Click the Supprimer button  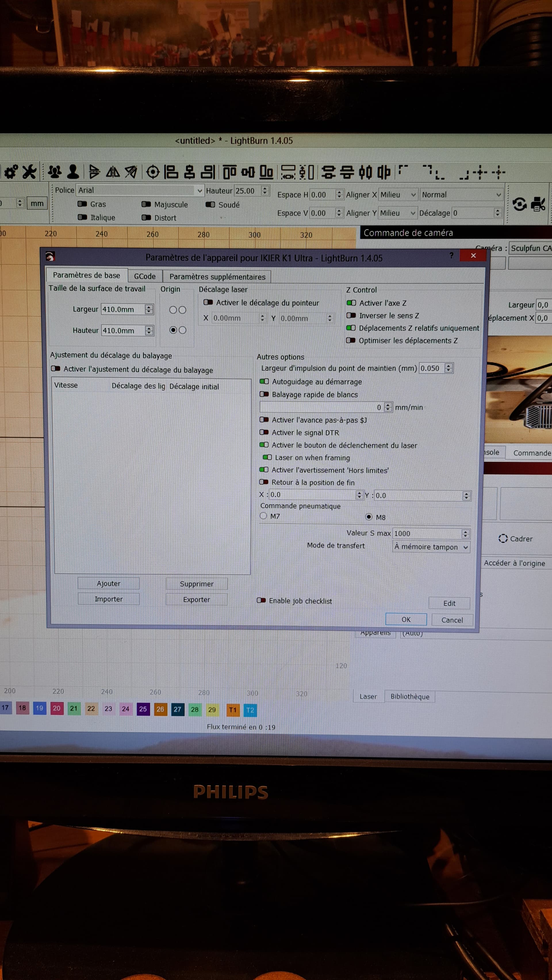pyautogui.click(x=197, y=584)
